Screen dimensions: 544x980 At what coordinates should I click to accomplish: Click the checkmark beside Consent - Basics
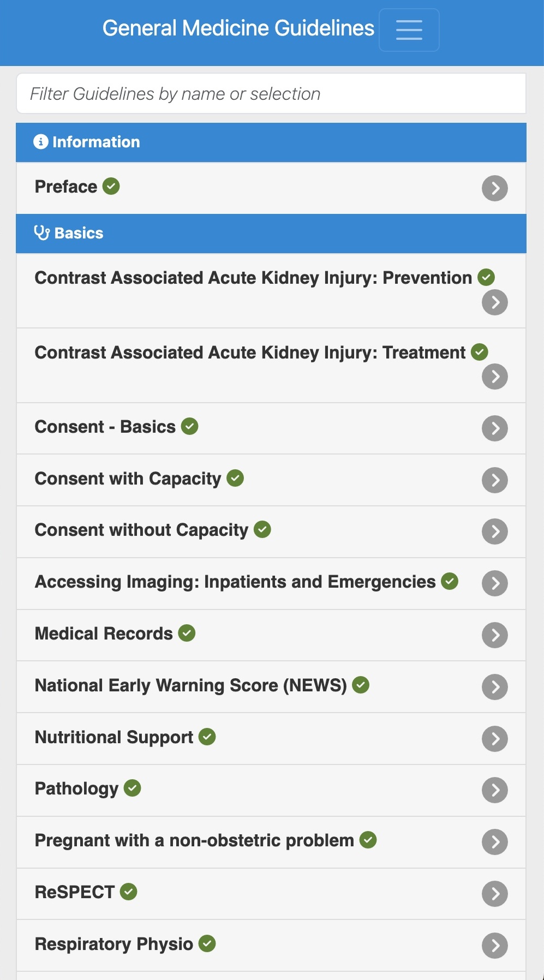click(190, 426)
